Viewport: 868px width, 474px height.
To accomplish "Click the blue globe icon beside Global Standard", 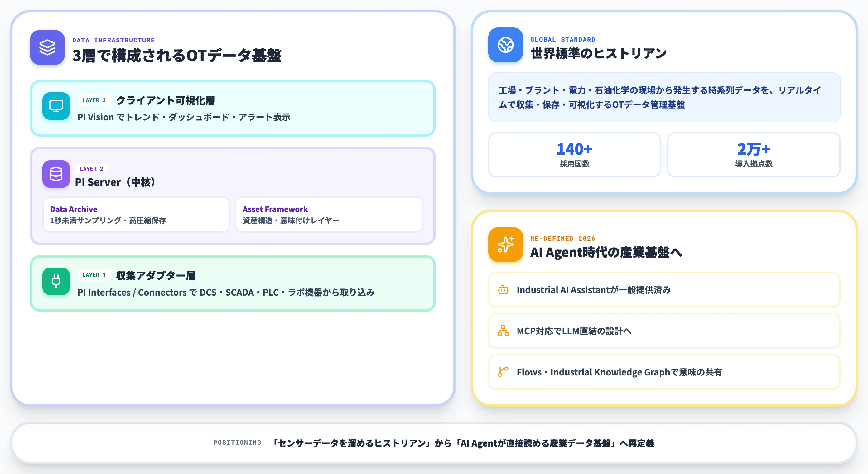I will tap(505, 45).
